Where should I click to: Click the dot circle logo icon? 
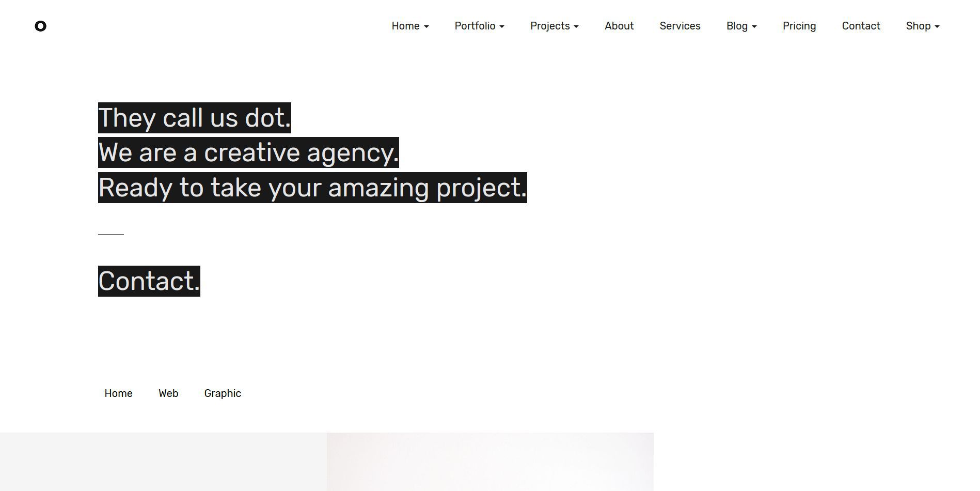coord(40,26)
